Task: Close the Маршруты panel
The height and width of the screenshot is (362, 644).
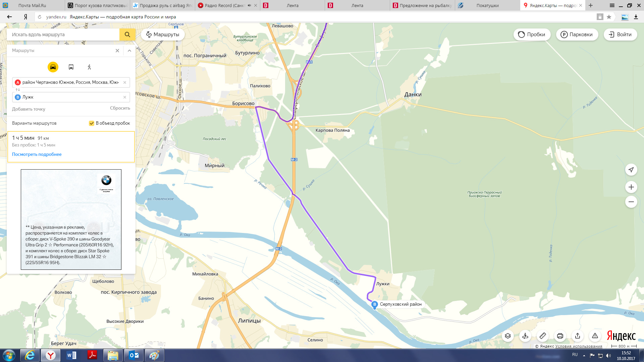Action: click(x=117, y=51)
